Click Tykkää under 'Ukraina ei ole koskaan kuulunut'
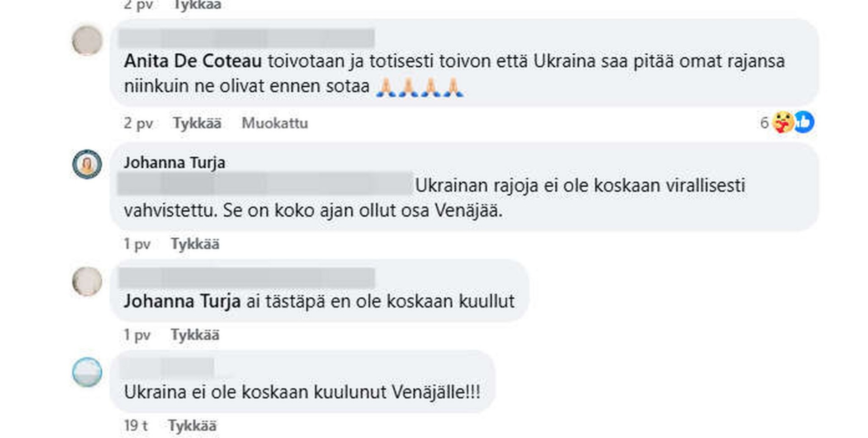The image size is (868, 438). (192, 425)
